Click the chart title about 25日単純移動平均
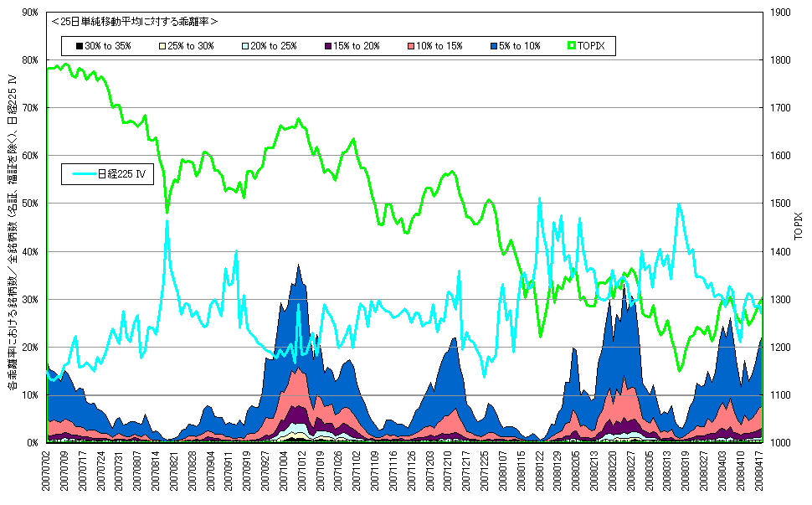The width and height of the screenshot is (812, 505). 135,22
